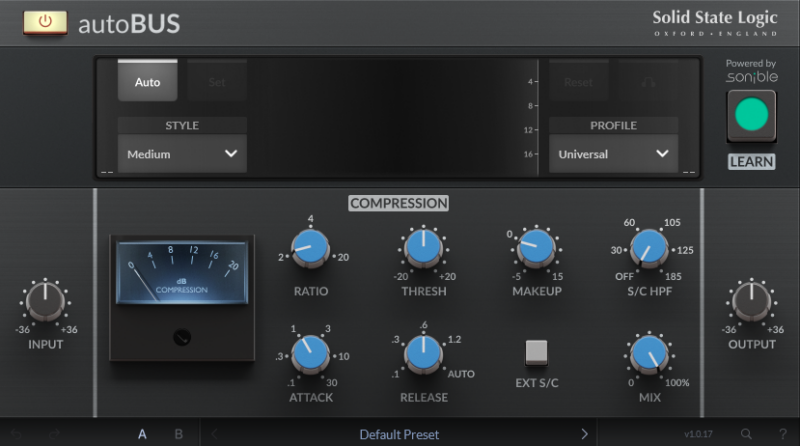
Task: Click the magnifier search icon
Action: click(x=746, y=434)
